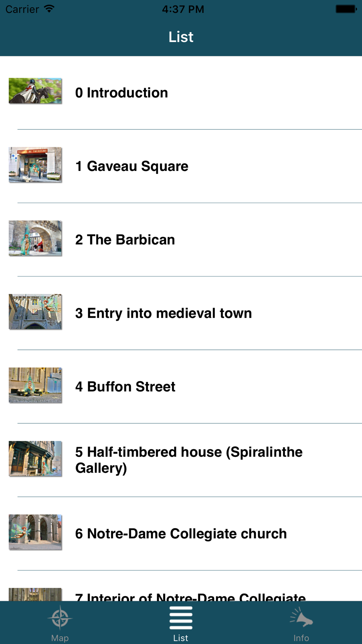Open the Notre-Dame Collegiate church thumbnail

click(x=35, y=532)
